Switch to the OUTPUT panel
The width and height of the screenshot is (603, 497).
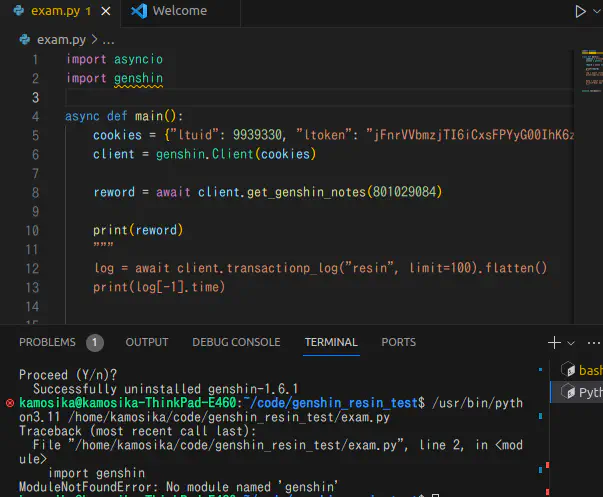(x=147, y=342)
